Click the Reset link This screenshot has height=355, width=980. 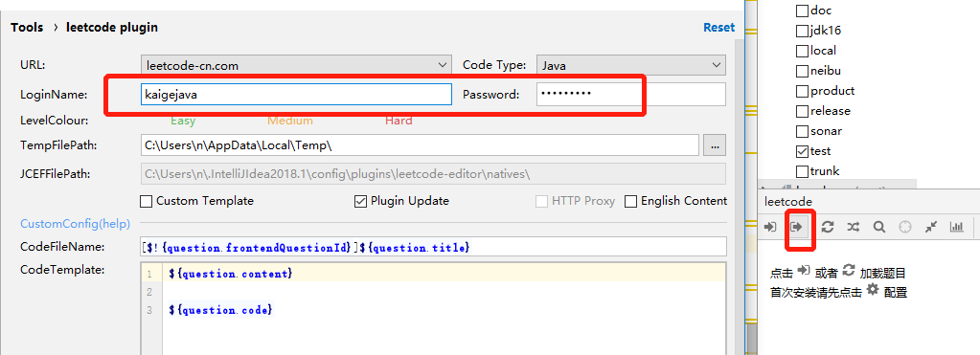(x=718, y=28)
